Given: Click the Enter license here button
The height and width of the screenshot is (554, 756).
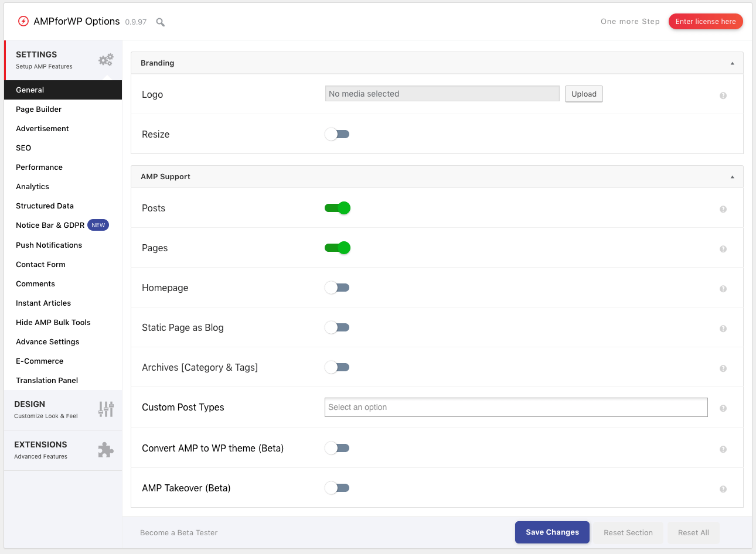Looking at the screenshot, I should pyautogui.click(x=705, y=21).
